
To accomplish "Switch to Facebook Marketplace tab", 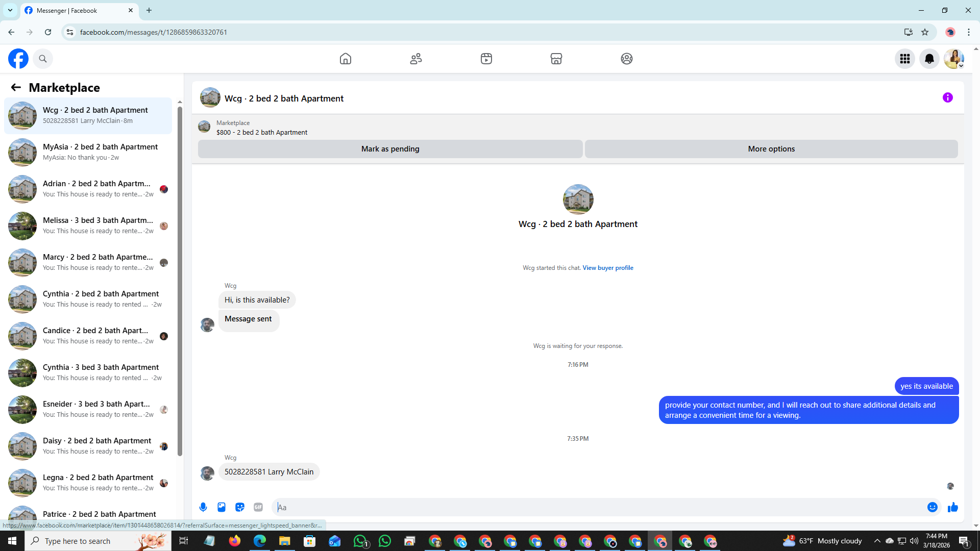I will (x=556, y=59).
